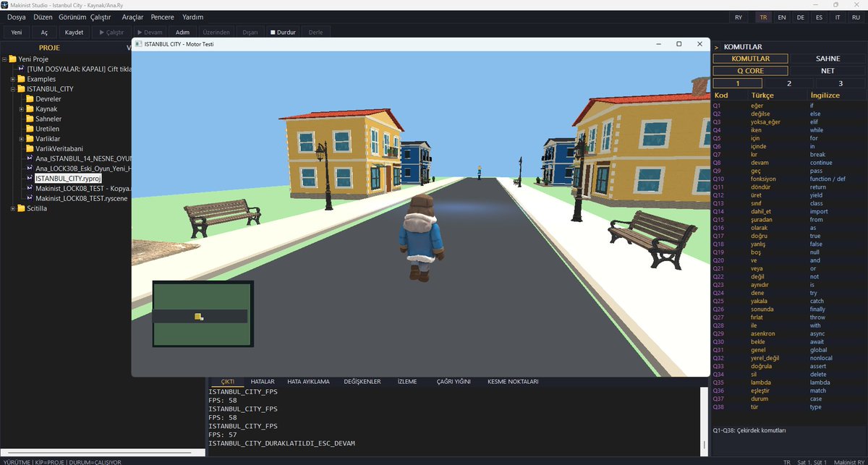Image resolution: width=868 pixels, height=465 pixels.
Task: Click the Makinist Studio app icon in title bar
Action: click(x=5, y=4)
